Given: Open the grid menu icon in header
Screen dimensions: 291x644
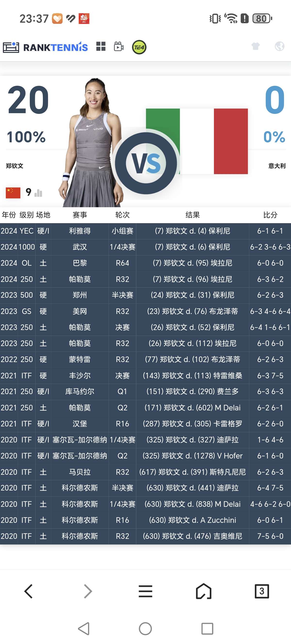Looking at the screenshot, I should pos(101,46).
